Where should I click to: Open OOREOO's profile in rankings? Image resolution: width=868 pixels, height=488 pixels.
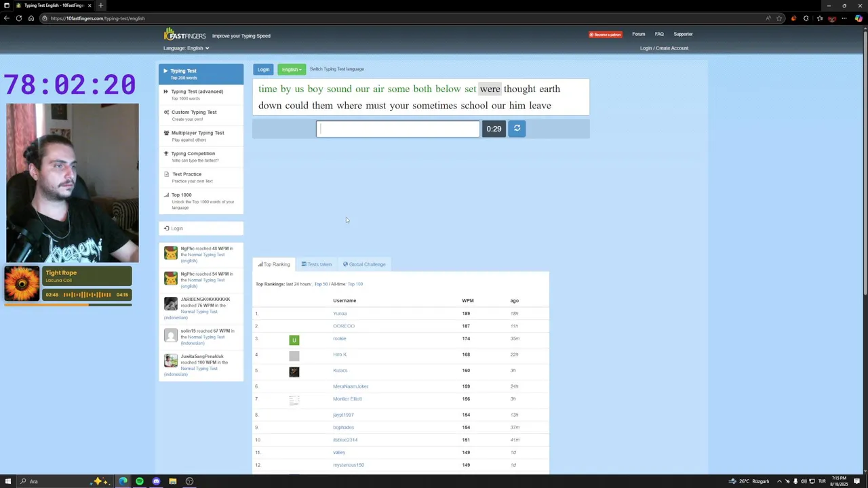[x=344, y=326]
